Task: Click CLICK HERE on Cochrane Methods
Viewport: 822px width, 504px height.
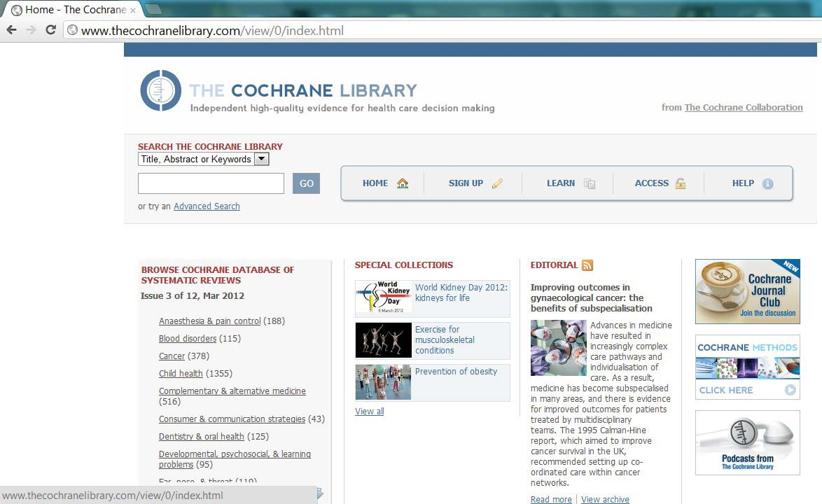Action: coord(726,391)
